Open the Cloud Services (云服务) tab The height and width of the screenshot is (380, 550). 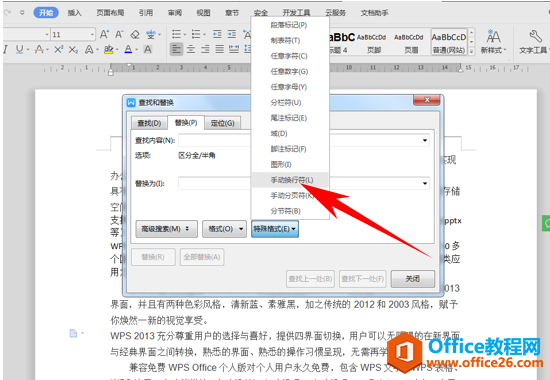[x=335, y=13]
